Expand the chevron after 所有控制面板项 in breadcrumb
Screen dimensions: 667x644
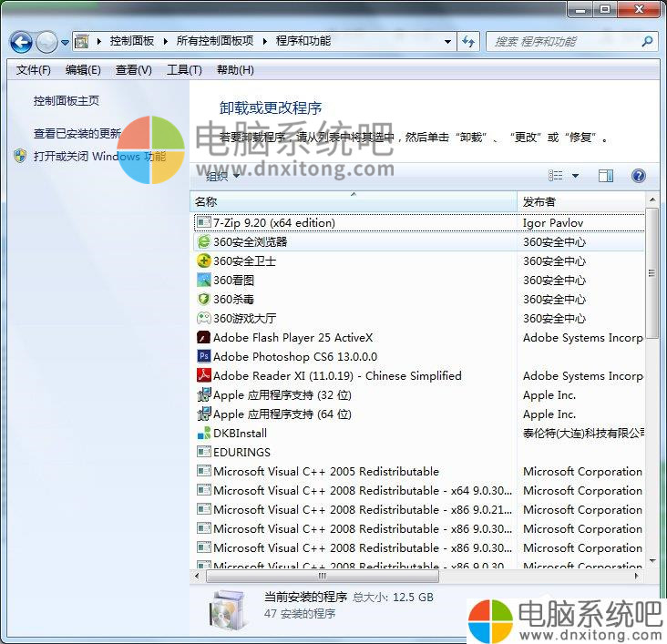click(265, 41)
